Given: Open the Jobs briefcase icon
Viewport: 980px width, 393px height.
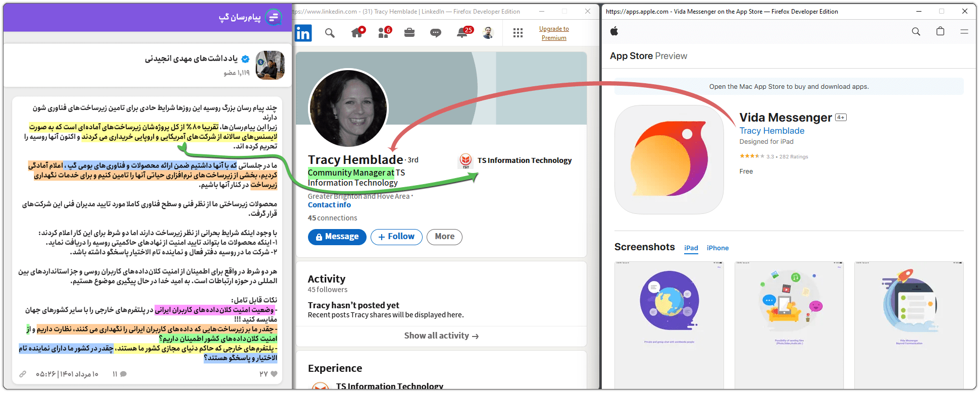Looking at the screenshot, I should point(409,33).
